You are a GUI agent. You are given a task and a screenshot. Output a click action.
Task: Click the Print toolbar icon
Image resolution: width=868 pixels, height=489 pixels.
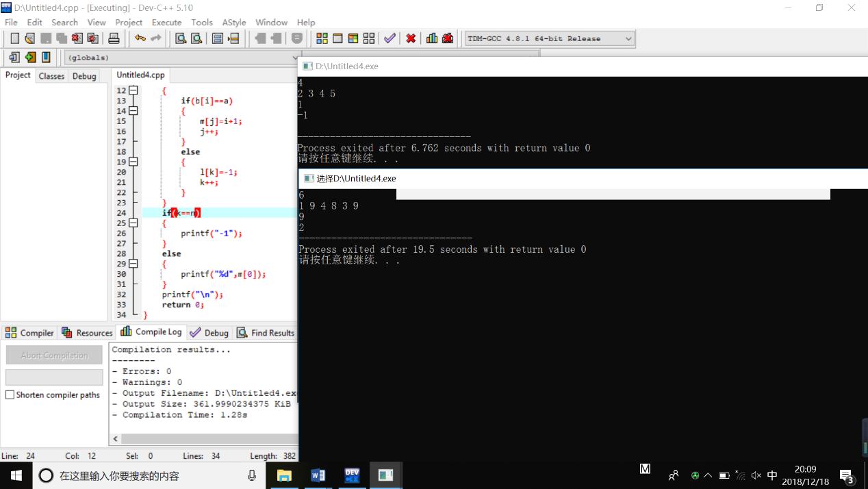tap(114, 38)
